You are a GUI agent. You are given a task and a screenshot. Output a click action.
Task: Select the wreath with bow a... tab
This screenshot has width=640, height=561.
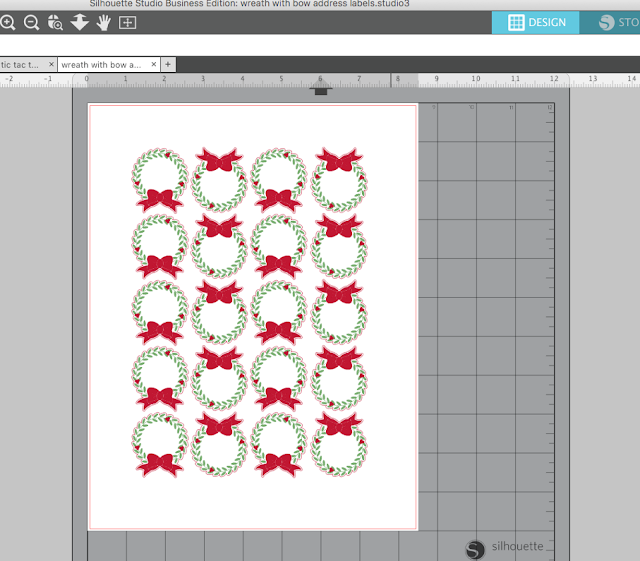pos(101,65)
